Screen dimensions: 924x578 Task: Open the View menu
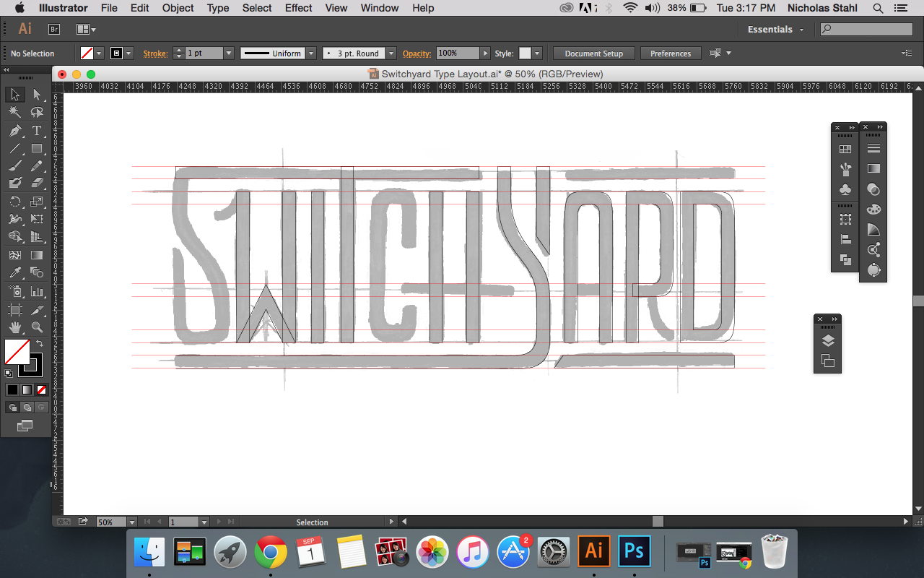336,8
